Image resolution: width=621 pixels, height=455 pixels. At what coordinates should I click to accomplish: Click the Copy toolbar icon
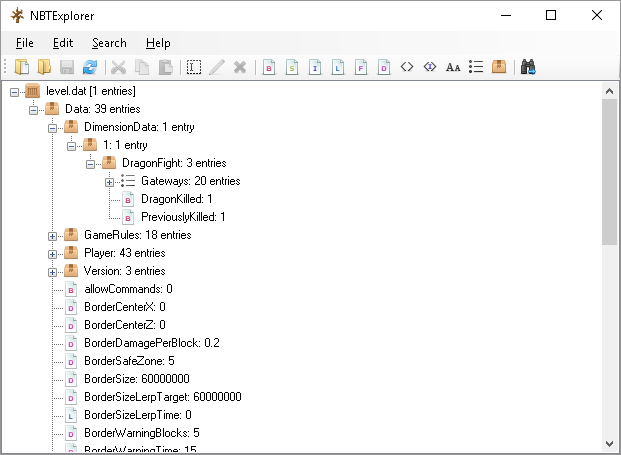[142, 67]
